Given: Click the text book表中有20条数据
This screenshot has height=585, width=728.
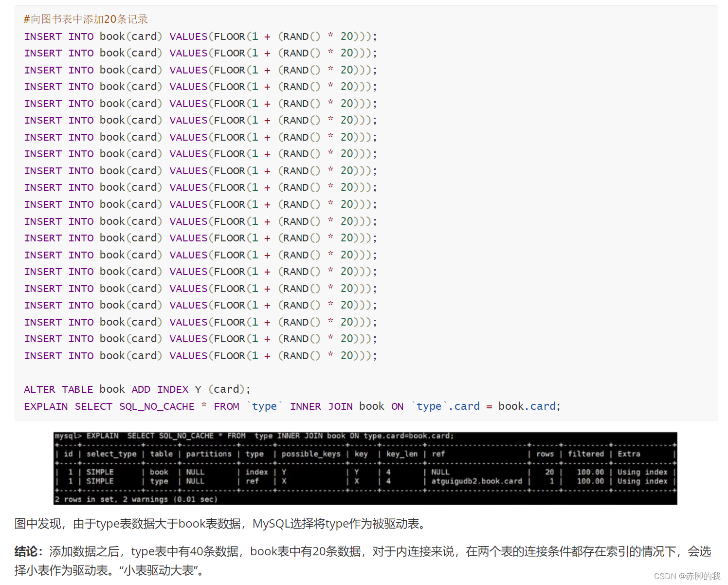Looking at the screenshot, I should pos(306,551).
